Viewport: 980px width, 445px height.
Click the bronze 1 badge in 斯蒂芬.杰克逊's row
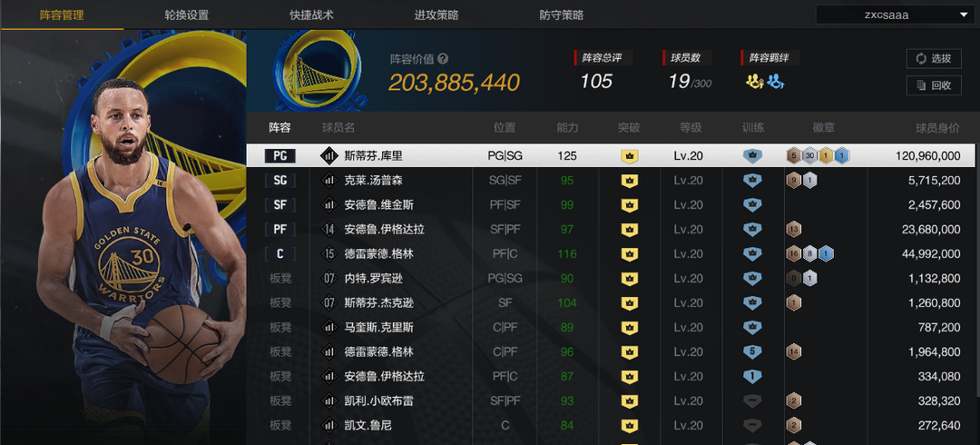click(x=794, y=303)
